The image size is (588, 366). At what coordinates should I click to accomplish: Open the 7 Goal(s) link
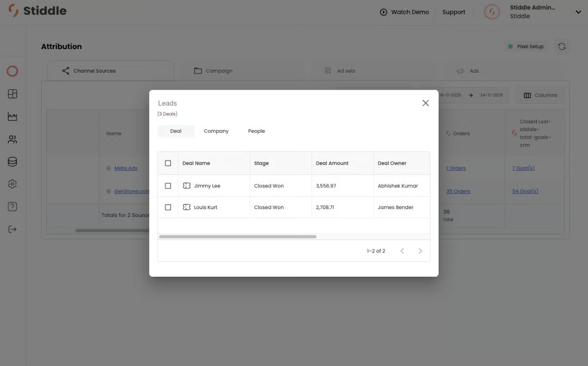click(523, 168)
